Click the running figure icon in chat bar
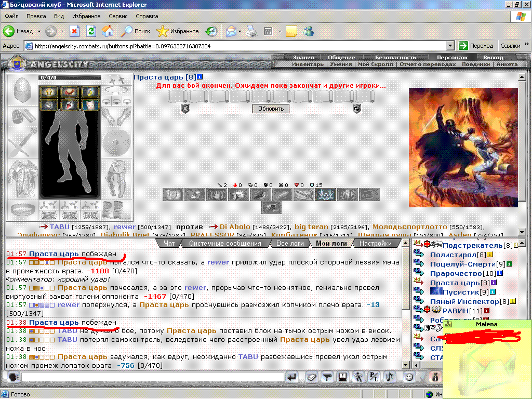The width and height of the screenshot is (532, 399). pyautogui.click(x=358, y=377)
